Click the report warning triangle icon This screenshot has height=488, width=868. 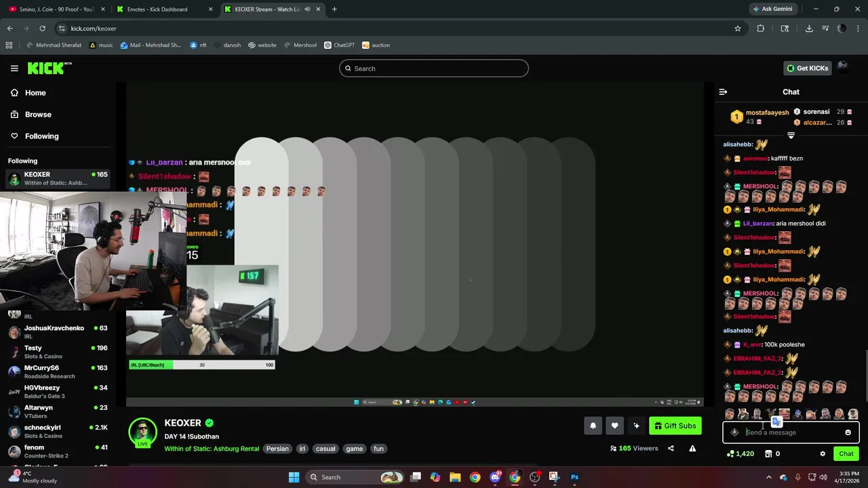click(692, 448)
